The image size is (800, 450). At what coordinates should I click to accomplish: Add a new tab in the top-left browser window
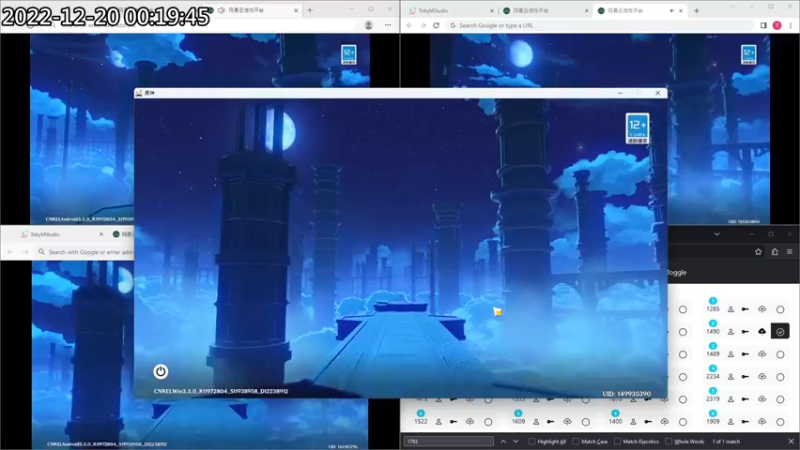310,10
